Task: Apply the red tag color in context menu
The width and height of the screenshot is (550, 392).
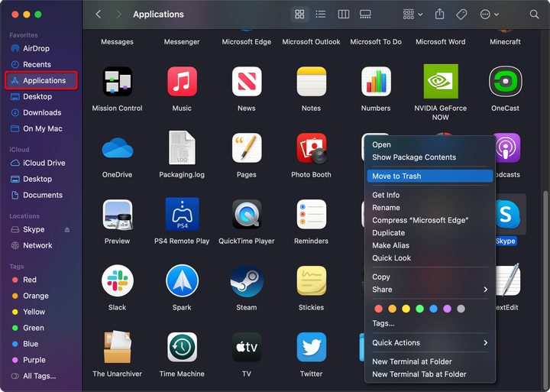Action: click(378, 309)
